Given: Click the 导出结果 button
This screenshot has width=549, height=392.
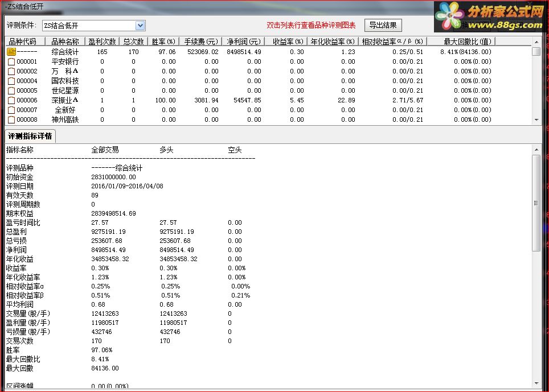Looking at the screenshot, I should 383,25.
